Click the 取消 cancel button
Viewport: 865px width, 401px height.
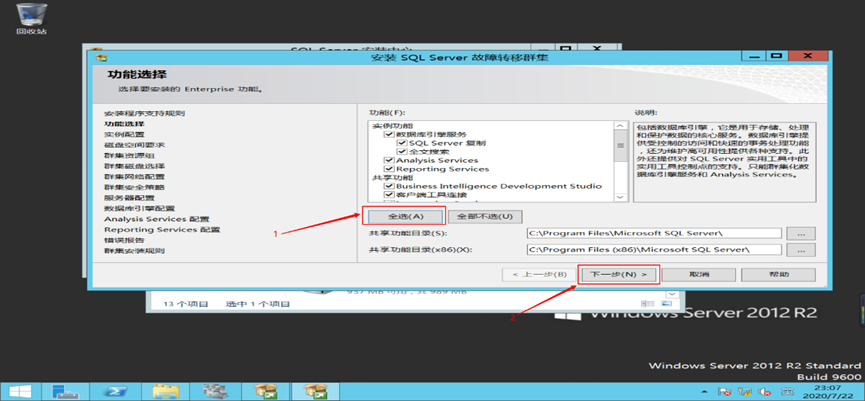tap(698, 274)
